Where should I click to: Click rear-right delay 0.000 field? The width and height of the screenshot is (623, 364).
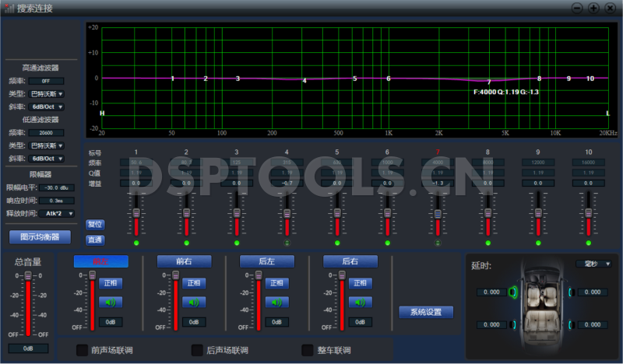point(593,324)
